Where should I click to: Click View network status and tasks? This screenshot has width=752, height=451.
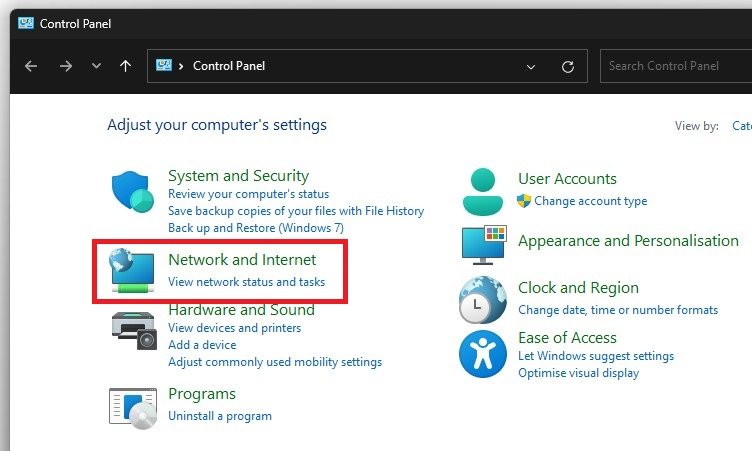247,282
